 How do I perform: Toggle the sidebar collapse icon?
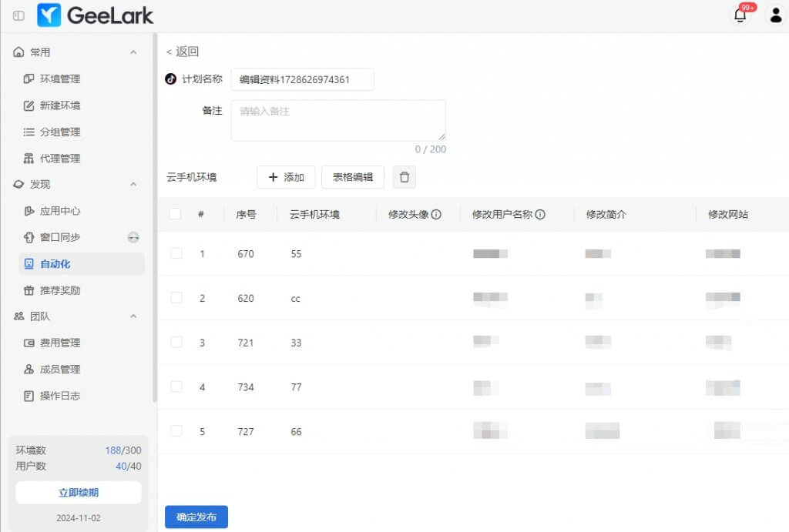pyautogui.click(x=18, y=15)
